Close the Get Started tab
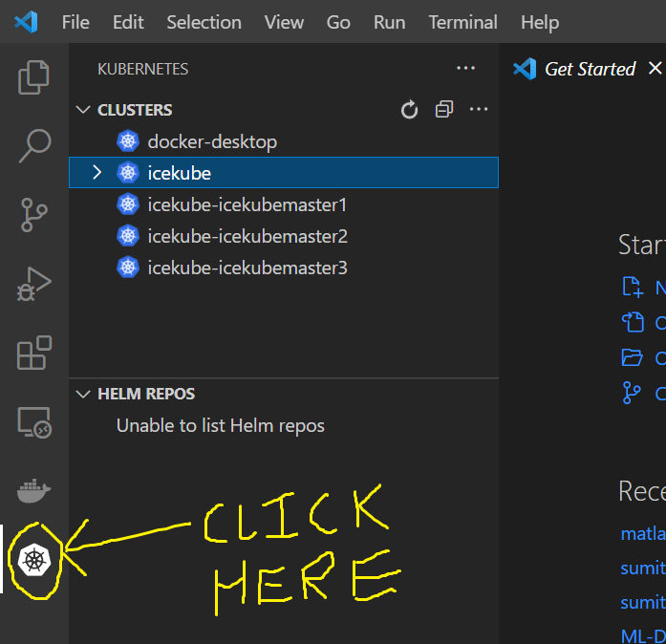666x644 pixels. [655, 68]
